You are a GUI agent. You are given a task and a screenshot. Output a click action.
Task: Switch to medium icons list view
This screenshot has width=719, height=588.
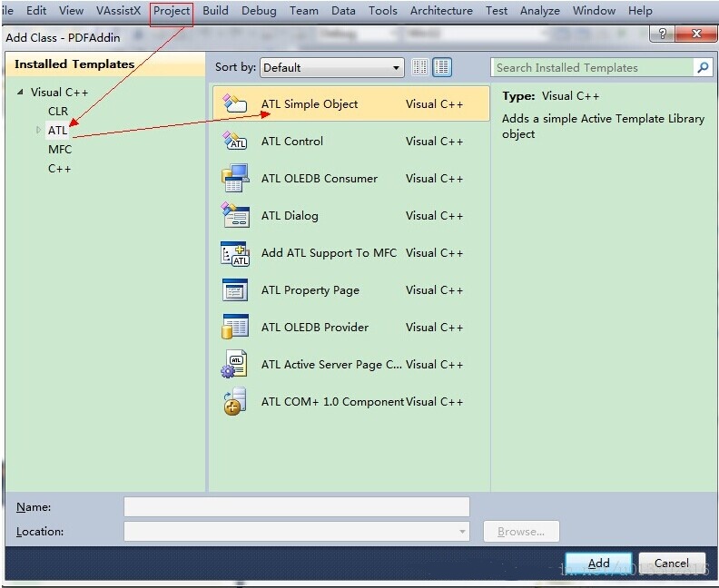(441, 67)
